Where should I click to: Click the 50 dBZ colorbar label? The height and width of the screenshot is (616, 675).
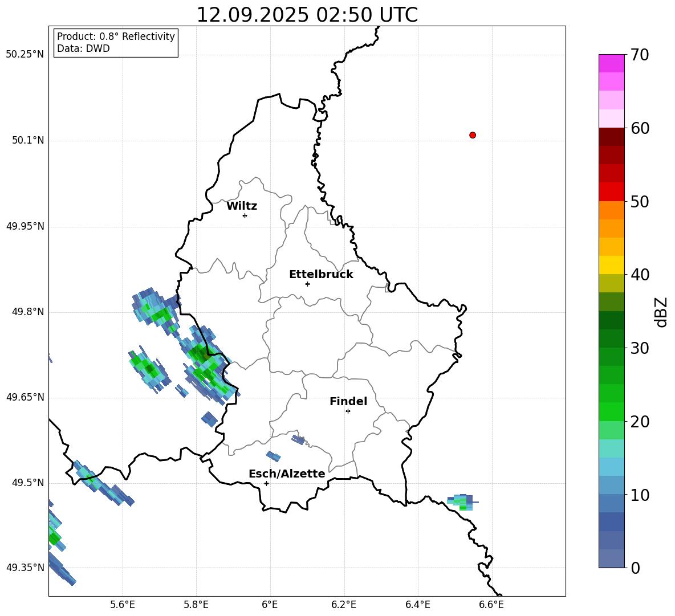click(640, 202)
